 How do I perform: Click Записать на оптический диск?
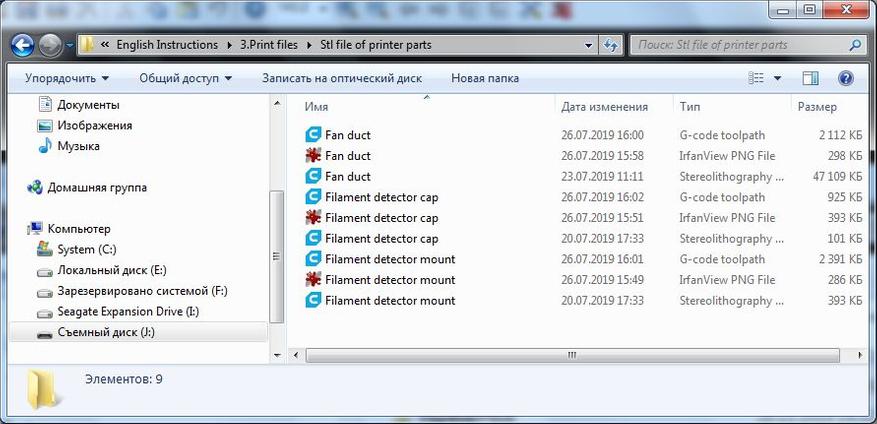coord(341,78)
